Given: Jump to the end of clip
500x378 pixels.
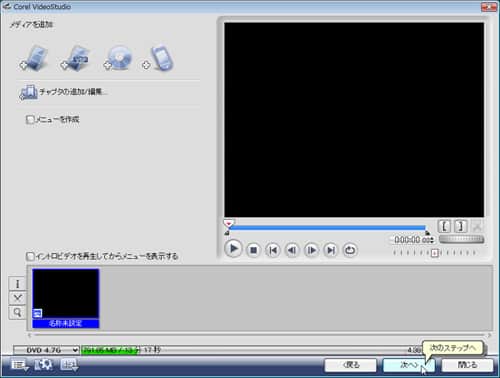Looking at the screenshot, I should click(x=331, y=250).
